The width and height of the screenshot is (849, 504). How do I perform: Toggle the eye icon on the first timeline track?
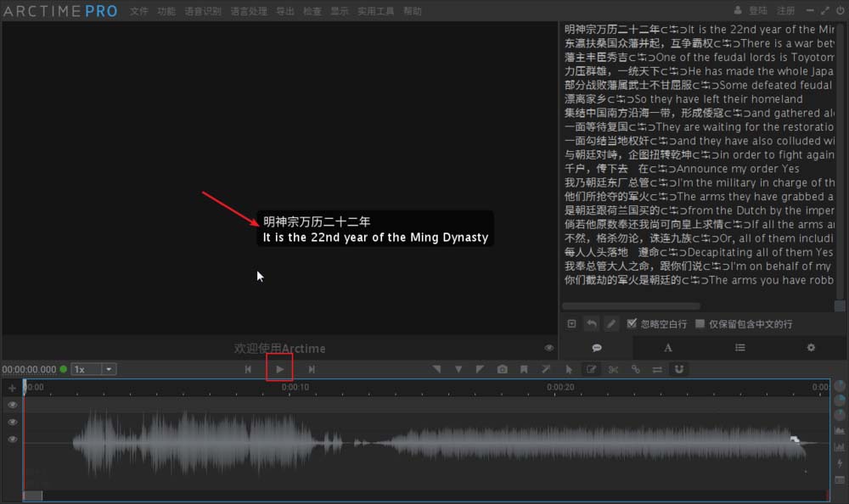12,405
